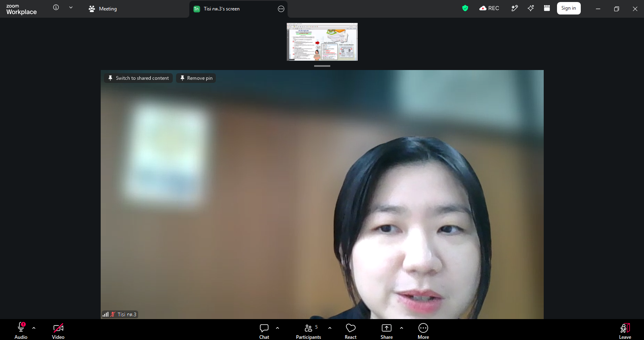The height and width of the screenshot is (340, 644).
Task: Expand the audio settings chevron
Action: tap(34, 328)
